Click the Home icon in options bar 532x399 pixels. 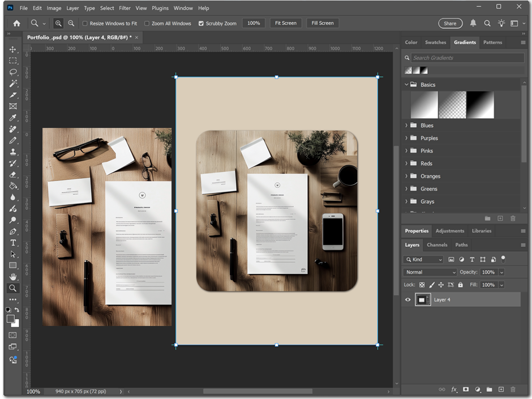[16, 23]
